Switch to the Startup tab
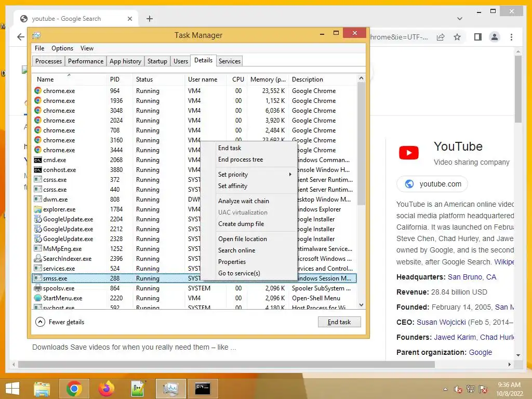 (157, 61)
